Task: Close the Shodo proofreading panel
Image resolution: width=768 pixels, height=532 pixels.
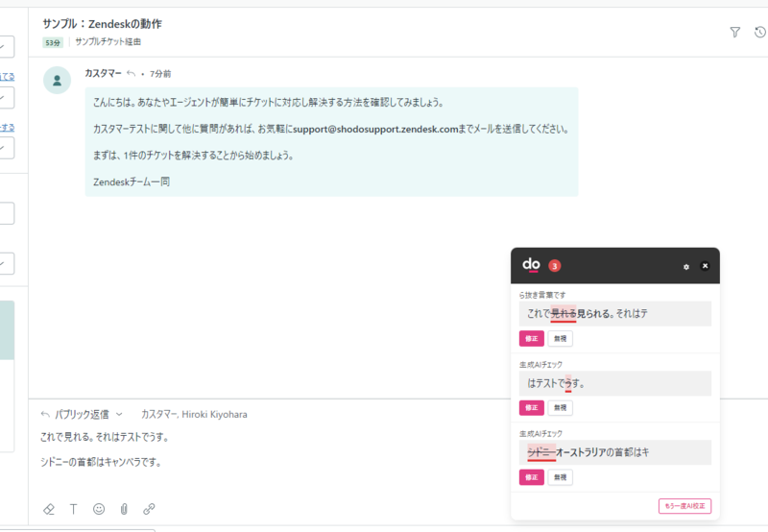Action: (x=705, y=266)
